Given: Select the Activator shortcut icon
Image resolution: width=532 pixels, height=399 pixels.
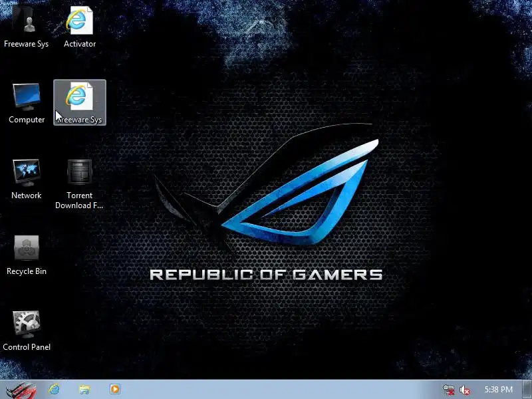Looking at the screenshot, I should (80, 25).
